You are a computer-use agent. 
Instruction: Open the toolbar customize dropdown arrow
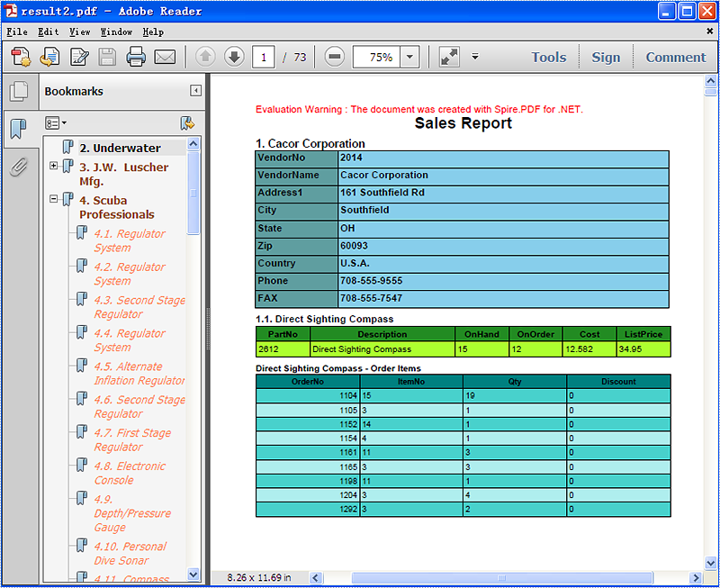pos(475,57)
